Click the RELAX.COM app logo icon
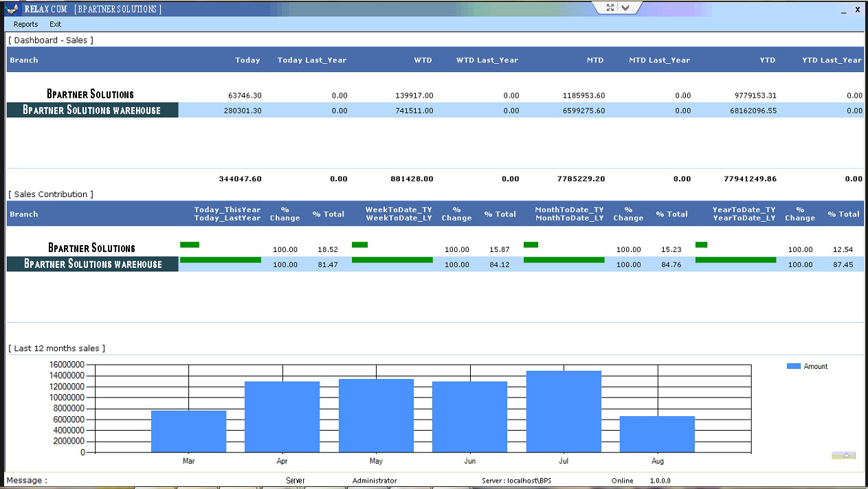The height and width of the screenshot is (489, 868). click(12, 9)
